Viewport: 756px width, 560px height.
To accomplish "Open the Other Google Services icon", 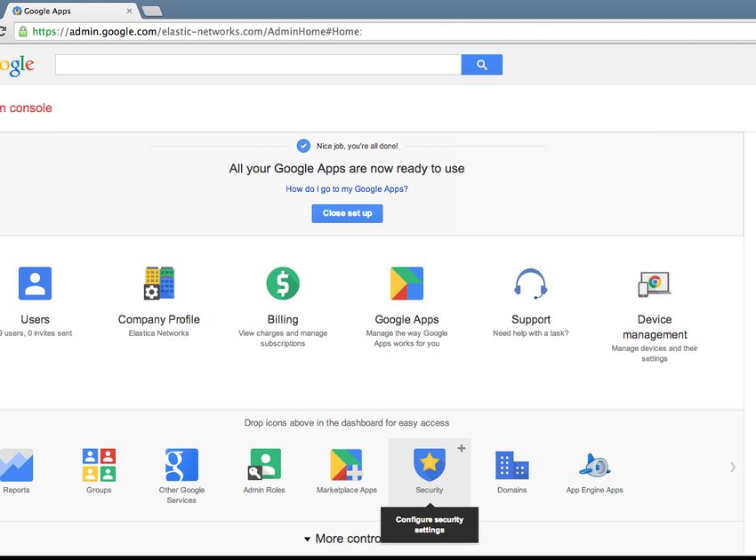I will (181, 465).
